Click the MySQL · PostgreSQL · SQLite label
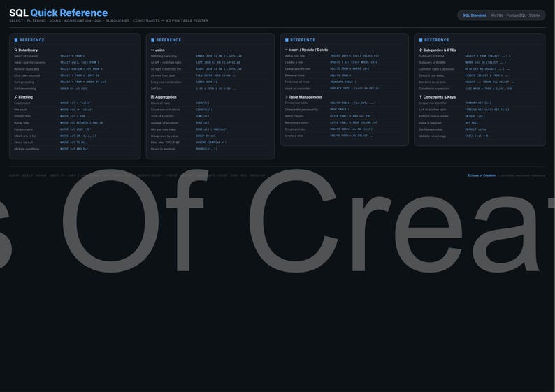Viewport: 555px width, 392px height. (516, 15)
